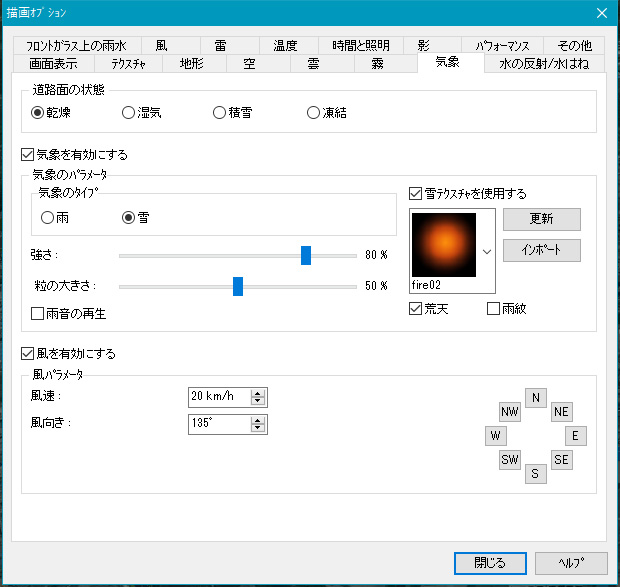Set wind direction to NW

click(510, 412)
